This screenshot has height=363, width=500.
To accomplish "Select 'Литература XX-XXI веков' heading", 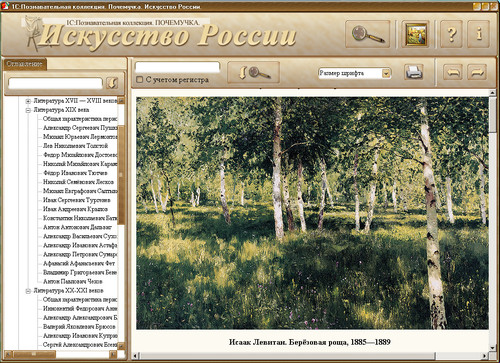I will pos(68,290).
